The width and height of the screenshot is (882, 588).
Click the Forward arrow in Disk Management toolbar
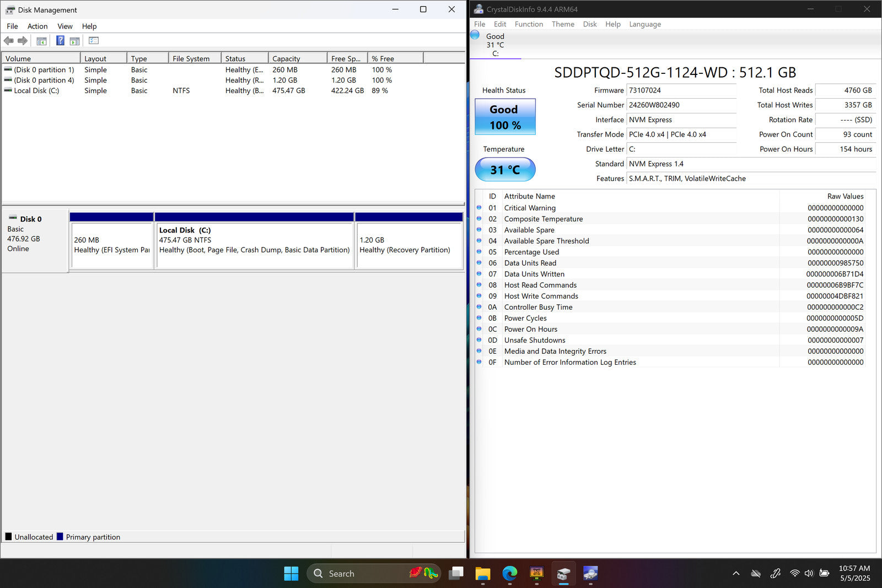tap(23, 41)
